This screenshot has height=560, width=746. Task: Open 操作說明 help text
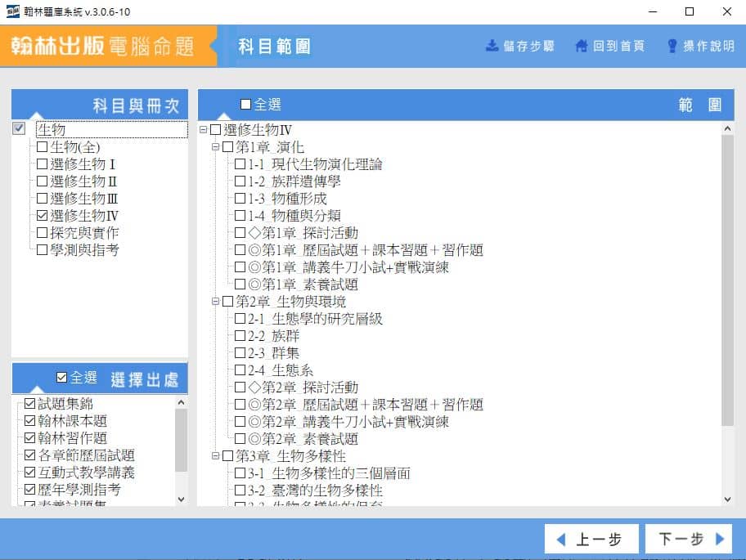(709, 46)
